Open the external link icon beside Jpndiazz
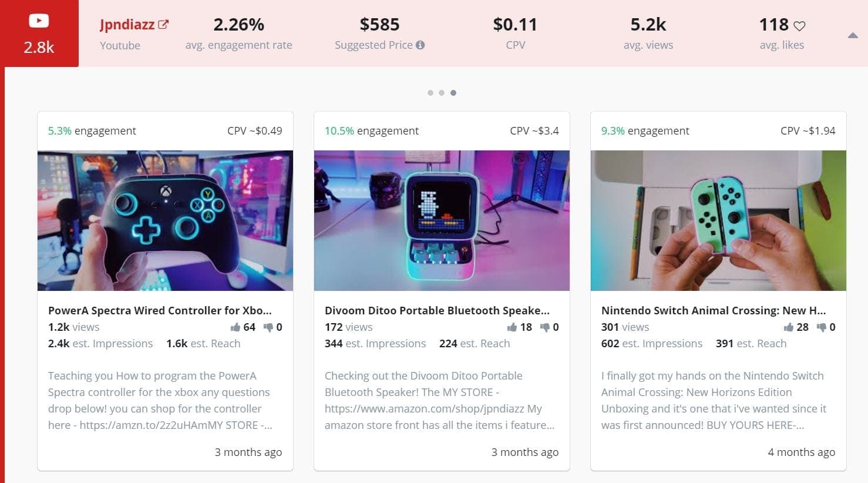The width and height of the screenshot is (868, 483). tap(163, 25)
